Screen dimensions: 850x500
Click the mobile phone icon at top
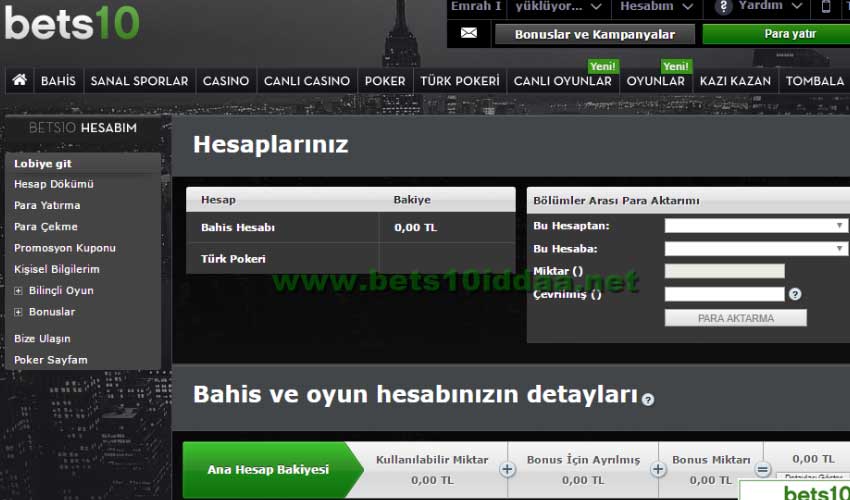click(826, 6)
